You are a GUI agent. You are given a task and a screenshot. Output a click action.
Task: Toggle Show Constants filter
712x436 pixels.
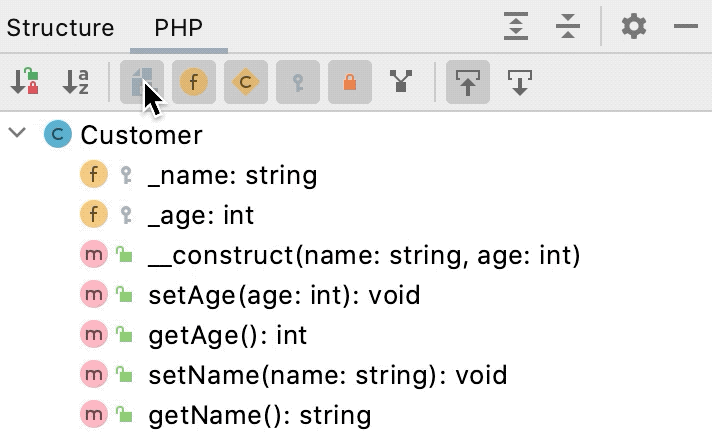(246, 82)
